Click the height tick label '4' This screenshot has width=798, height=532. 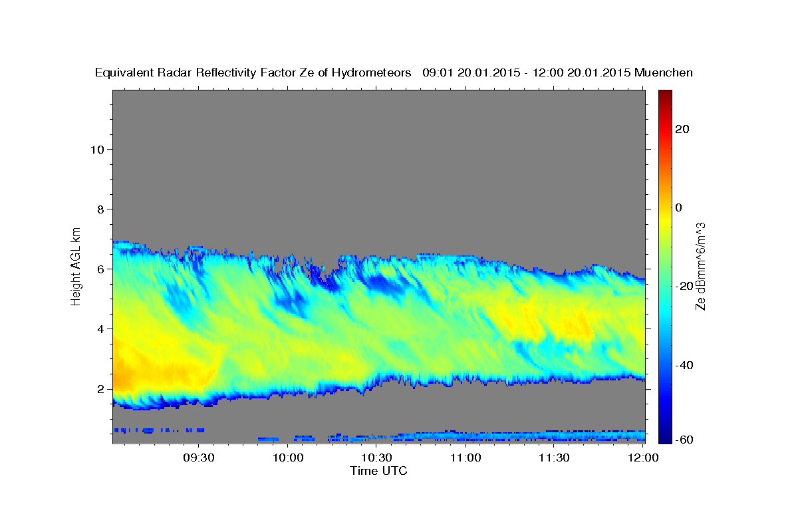[x=101, y=329]
